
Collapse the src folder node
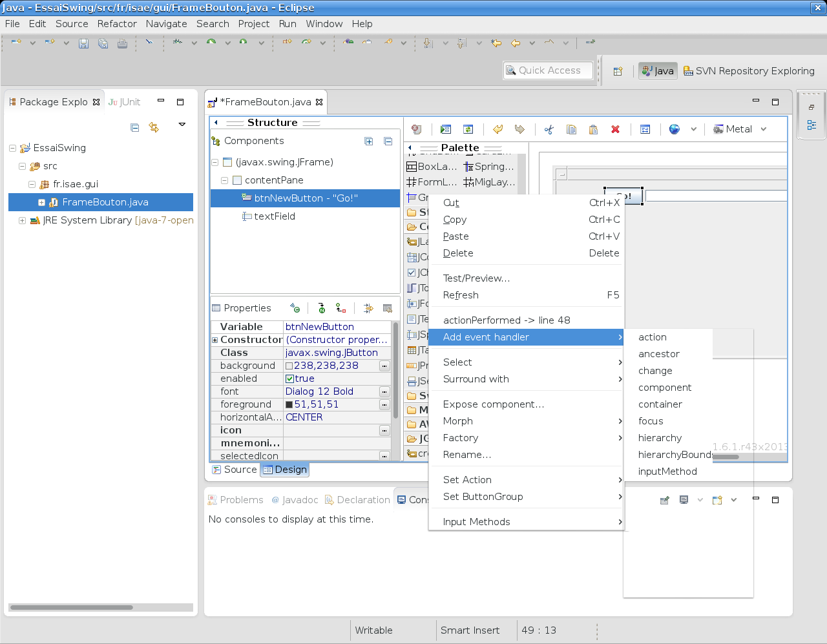pos(22,166)
